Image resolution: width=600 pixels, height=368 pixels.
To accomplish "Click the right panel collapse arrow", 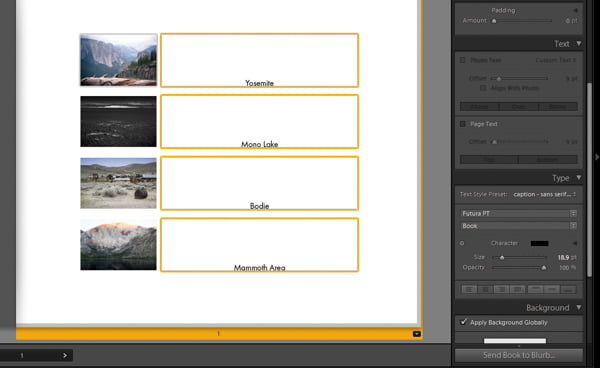I will (597, 157).
